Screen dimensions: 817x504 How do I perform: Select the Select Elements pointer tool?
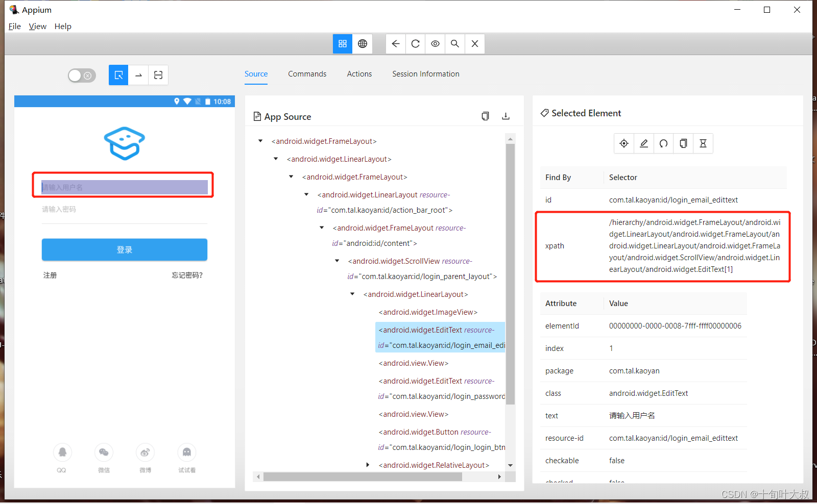pyautogui.click(x=118, y=75)
